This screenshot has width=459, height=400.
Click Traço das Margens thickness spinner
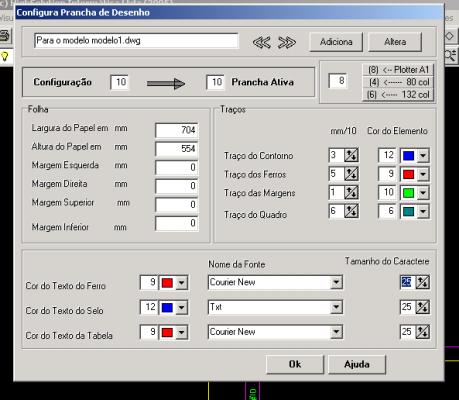pyautogui.click(x=351, y=193)
